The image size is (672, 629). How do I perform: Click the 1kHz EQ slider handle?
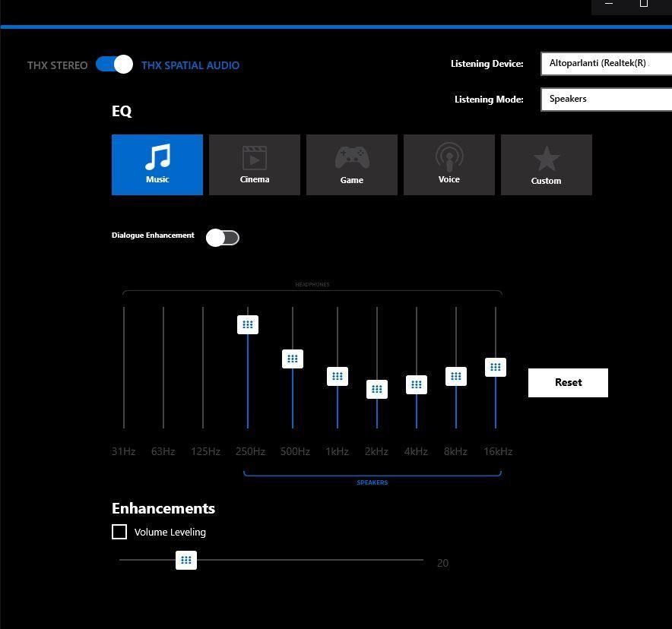click(338, 376)
